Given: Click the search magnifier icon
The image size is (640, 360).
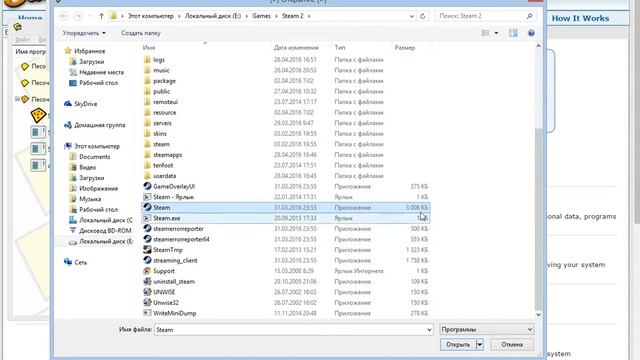Looking at the screenshot, I should point(529,16).
